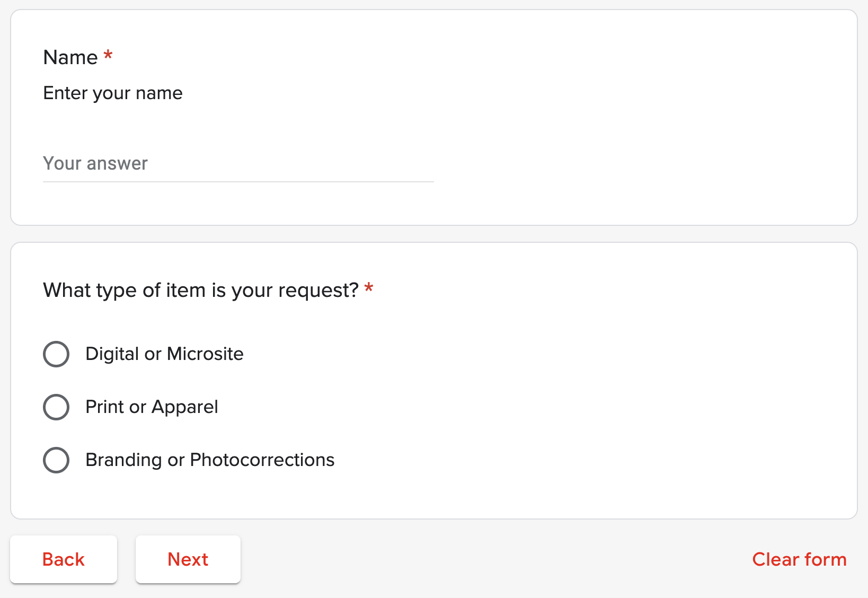Viewport: 868px width, 598px height.
Task: Click the "Branding or Photocorrections" option label text
Action: click(x=210, y=460)
